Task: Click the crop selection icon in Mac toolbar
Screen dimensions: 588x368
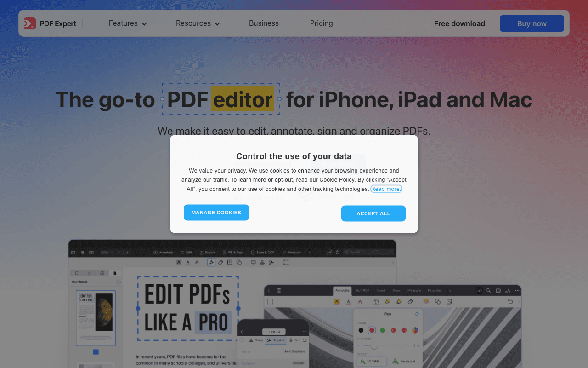Action: 286,262
